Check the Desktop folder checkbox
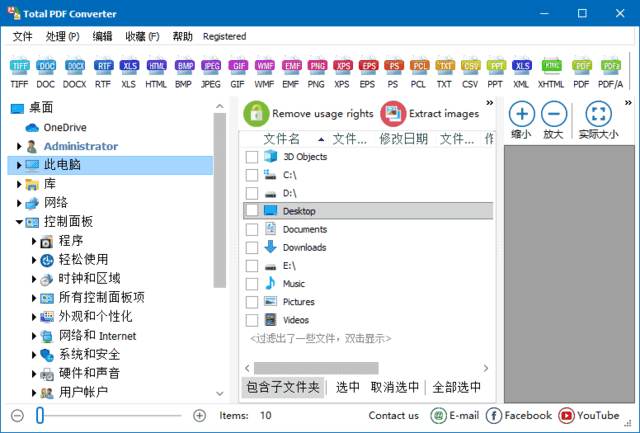Viewport: 640px width, 433px height. tap(252, 211)
